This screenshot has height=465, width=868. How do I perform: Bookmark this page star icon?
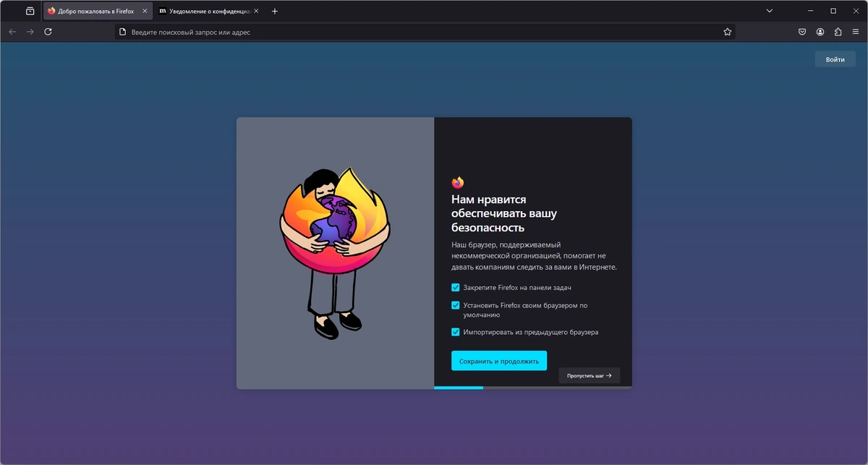point(728,32)
